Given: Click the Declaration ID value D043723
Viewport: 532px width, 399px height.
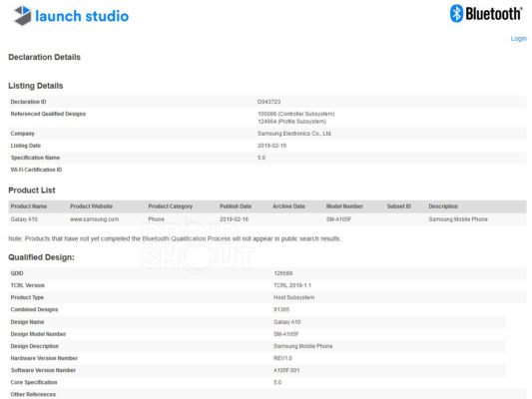Looking at the screenshot, I should [268, 102].
